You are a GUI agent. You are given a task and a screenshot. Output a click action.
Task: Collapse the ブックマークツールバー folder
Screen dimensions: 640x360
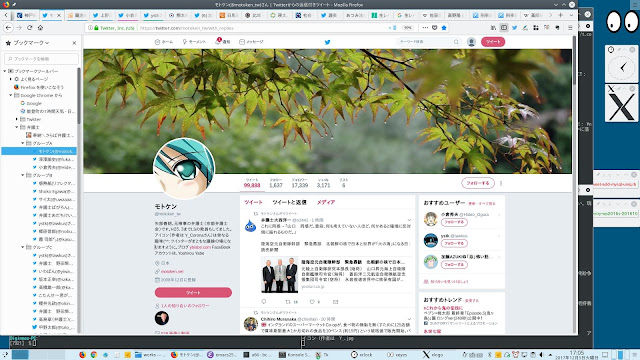[x=5, y=71]
